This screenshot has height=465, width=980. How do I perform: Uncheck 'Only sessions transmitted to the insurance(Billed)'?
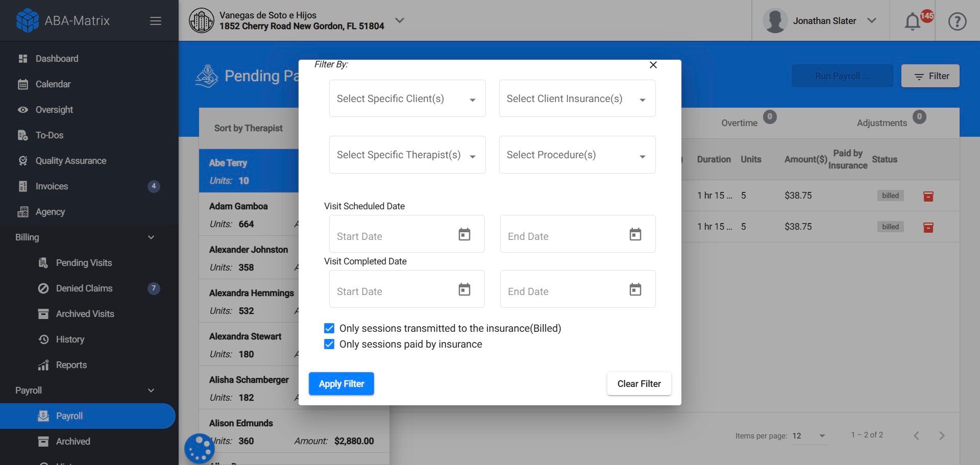[x=329, y=328]
